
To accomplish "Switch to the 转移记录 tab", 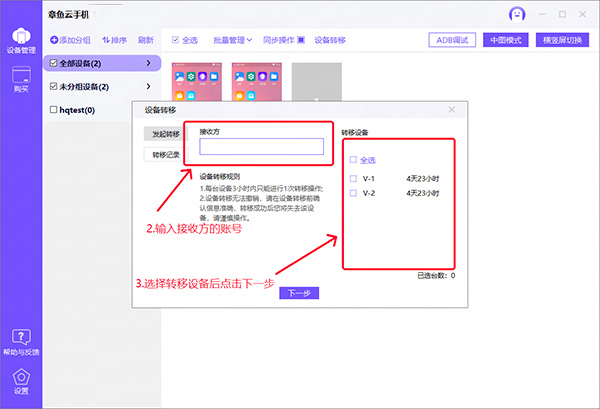I will [x=165, y=155].
